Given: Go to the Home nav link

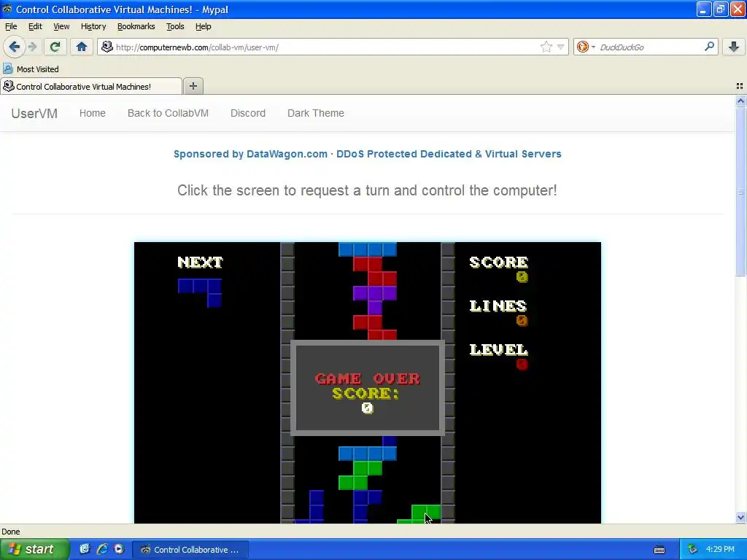Looking at the screenshot, I should tap(93, 113).
